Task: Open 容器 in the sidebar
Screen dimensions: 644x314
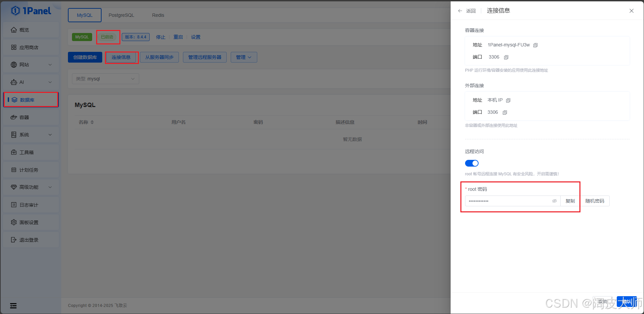Action: (x=31, y=117)
